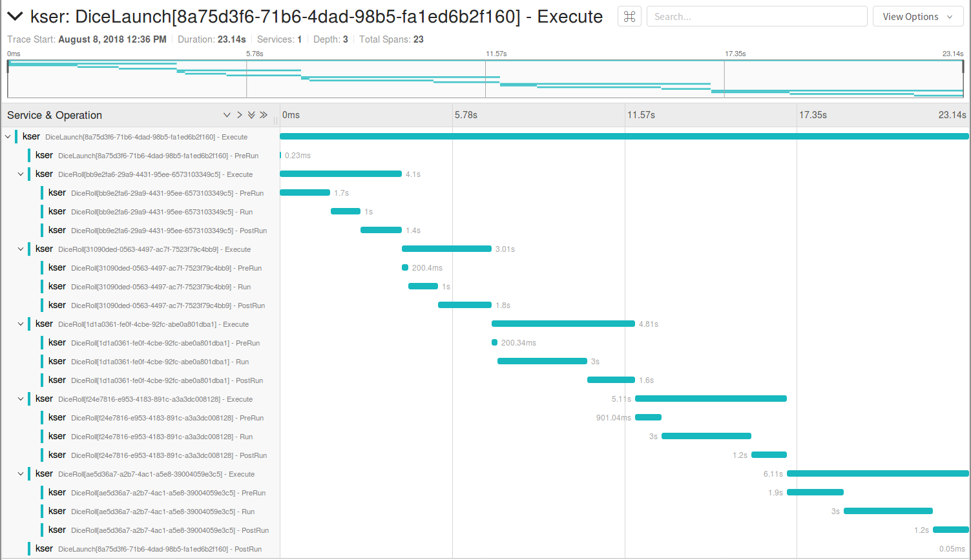Viewport: 971px width, 560px height.
Task: Click the 4.1s DiceRoll Execute bar
Action: tap(340, 174)
